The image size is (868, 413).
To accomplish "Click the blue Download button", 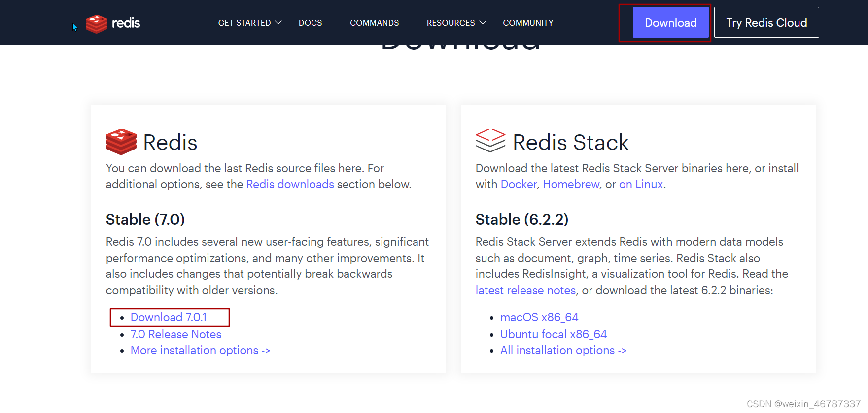I will pos(671,22).
